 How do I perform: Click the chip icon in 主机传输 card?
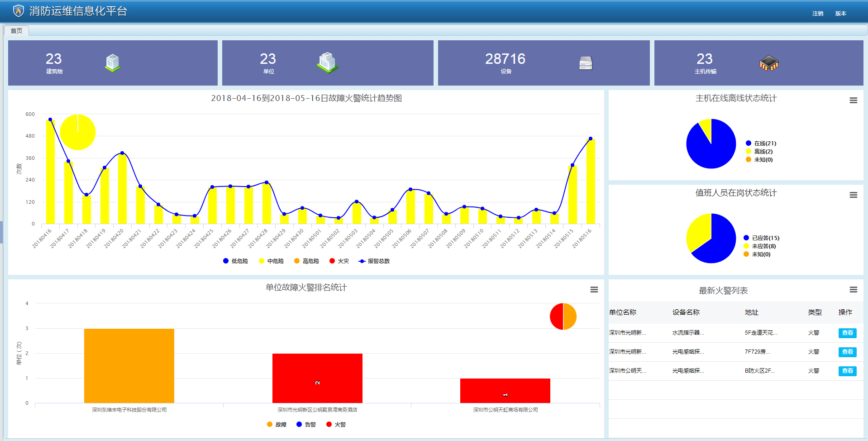768,63
